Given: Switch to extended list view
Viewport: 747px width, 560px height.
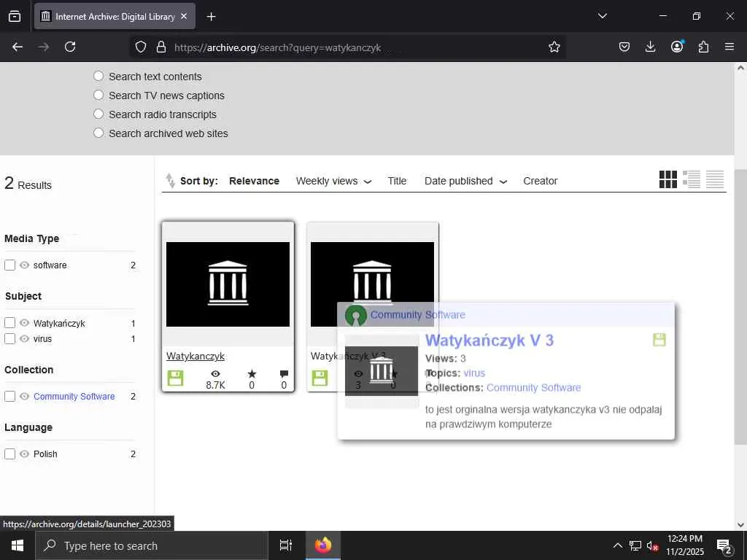Looking at the screenshot, I should coord(692,179).
